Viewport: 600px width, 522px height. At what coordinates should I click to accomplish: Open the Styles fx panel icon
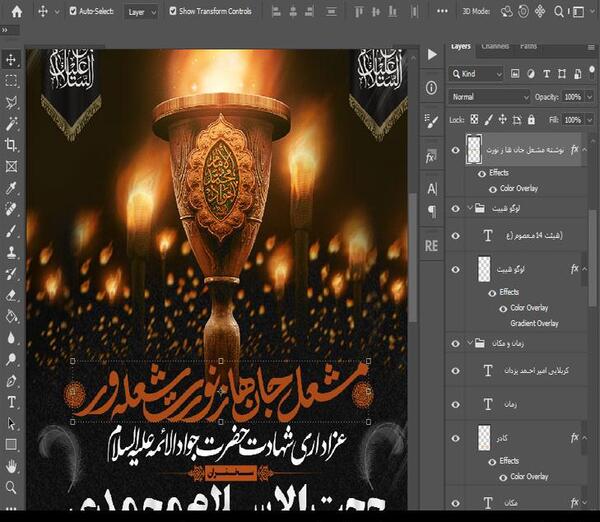[431, 157]
